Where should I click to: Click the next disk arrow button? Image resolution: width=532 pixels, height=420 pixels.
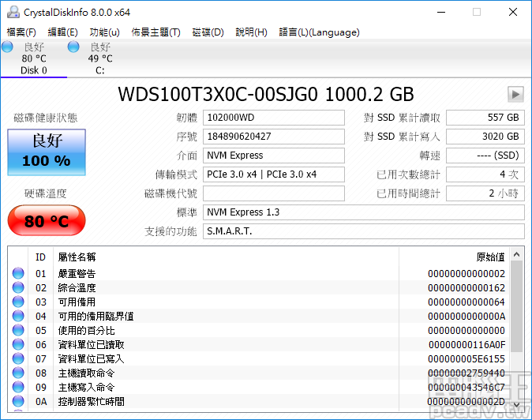point(515,94)
